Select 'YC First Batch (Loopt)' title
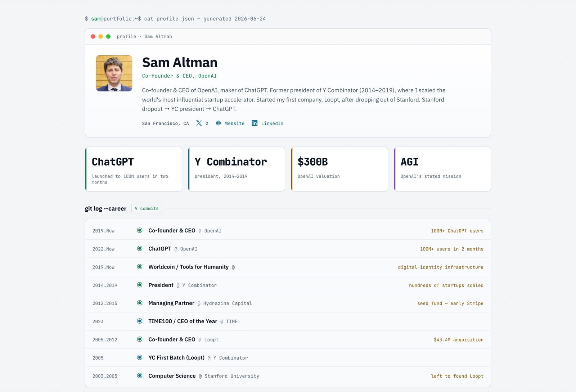The image size is (576, 392). click(176, 357)
